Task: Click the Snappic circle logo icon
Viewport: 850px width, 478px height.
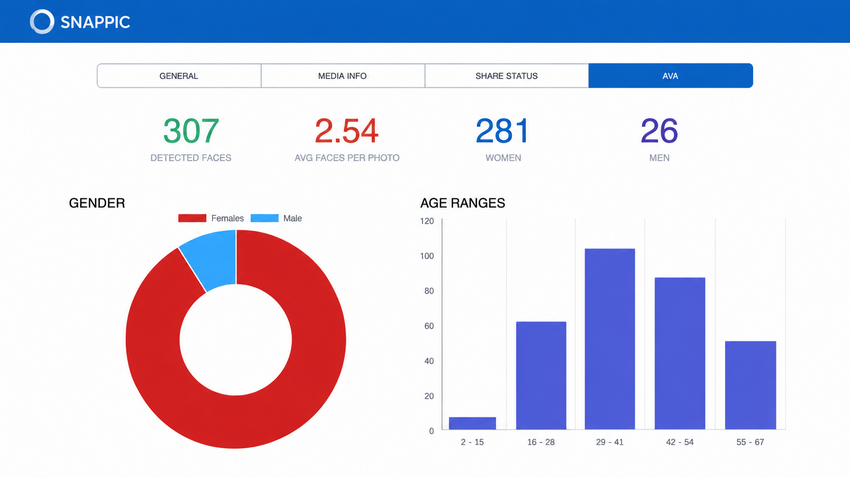Action: point(42,22)
